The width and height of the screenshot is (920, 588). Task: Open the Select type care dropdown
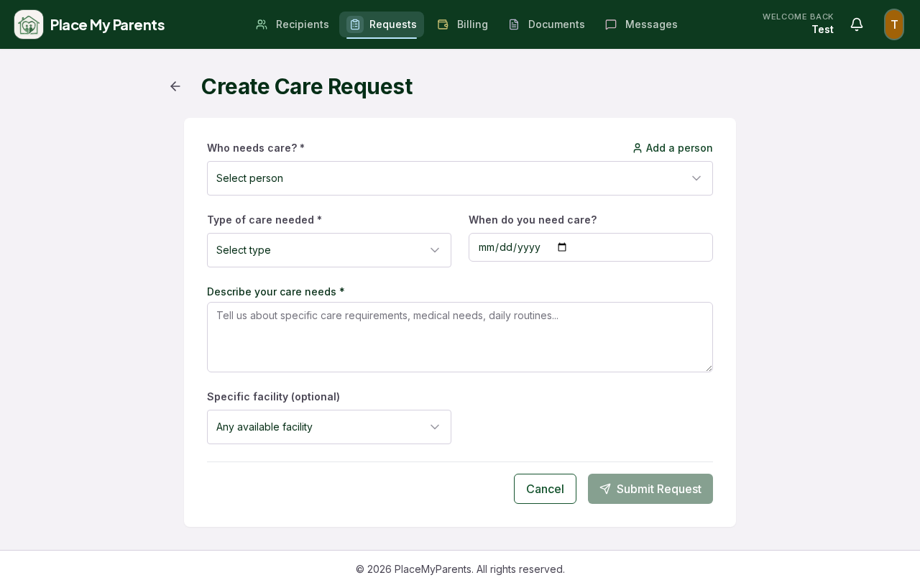click(x=329, y=250)
